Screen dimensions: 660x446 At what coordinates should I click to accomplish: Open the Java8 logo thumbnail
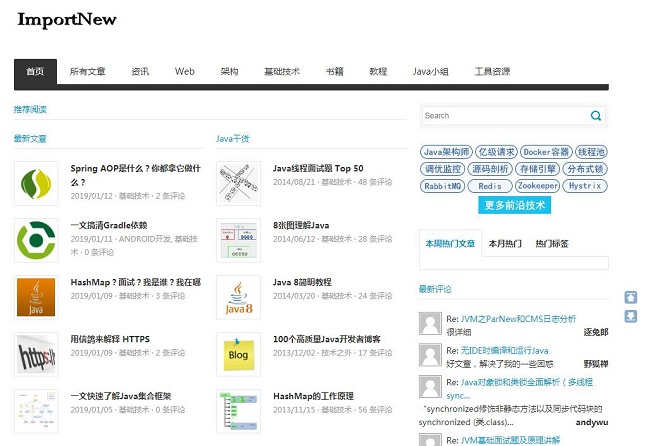[x=239, y=297]
